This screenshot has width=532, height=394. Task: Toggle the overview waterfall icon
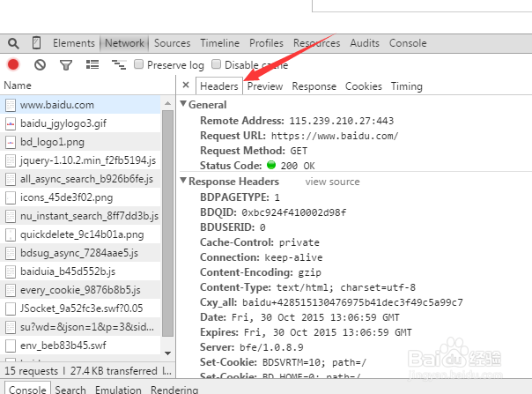[x=119, y=64]
